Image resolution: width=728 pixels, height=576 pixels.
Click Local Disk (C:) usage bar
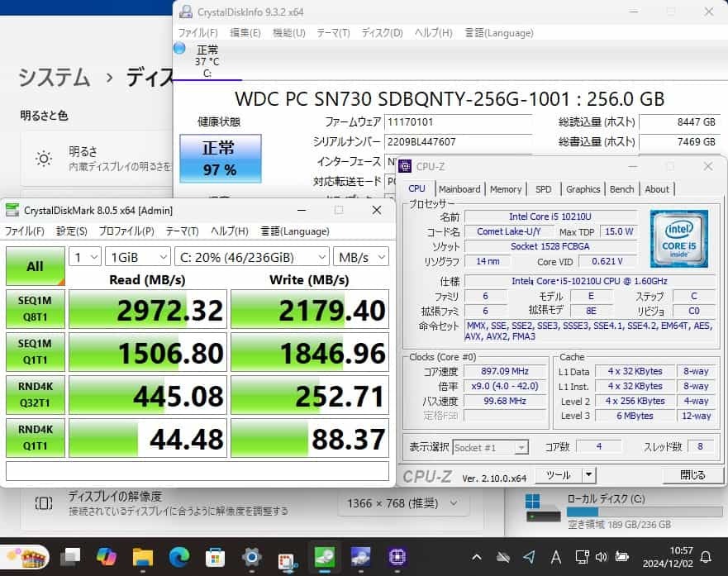click(x=644, y=512)
